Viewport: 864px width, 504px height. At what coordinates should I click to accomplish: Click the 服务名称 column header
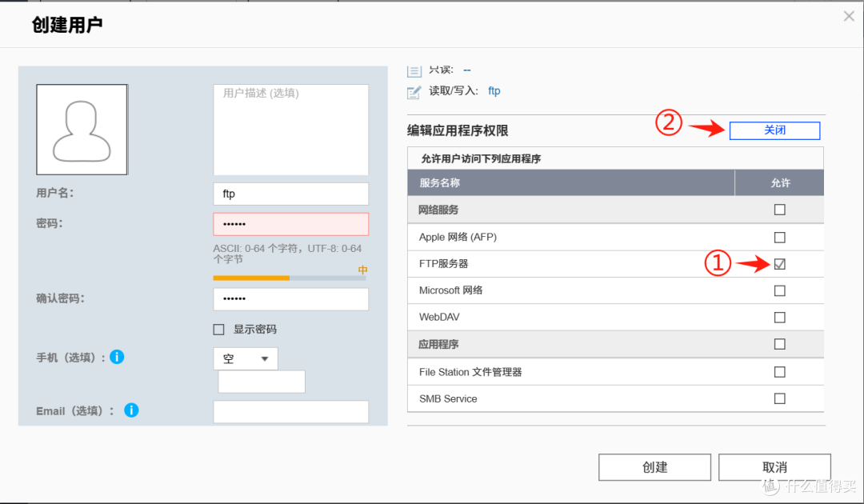[x=571, y=183]
